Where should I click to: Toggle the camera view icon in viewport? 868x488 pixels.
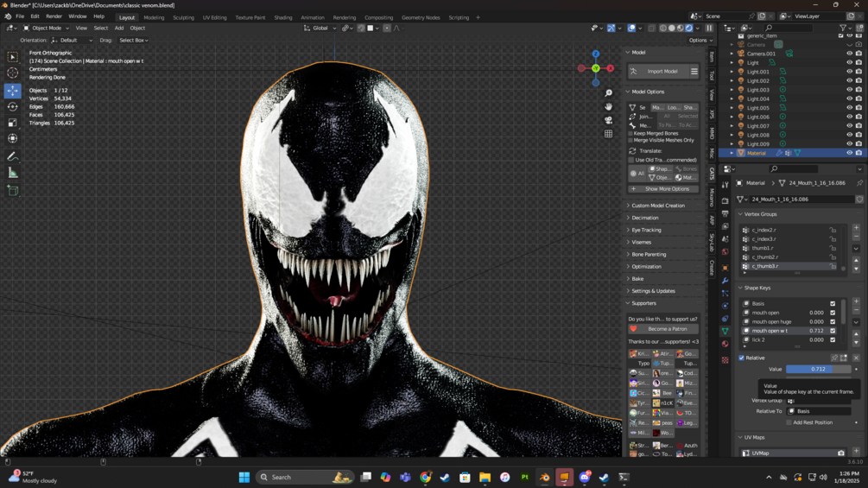pos(609,120)
